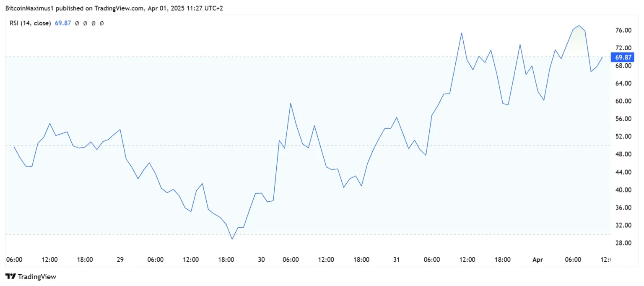Viewport: 644px width, 286px height.
Task: Click the 52.00 label on the value scale
Action: pyautogui.click(x=623, y=137)
